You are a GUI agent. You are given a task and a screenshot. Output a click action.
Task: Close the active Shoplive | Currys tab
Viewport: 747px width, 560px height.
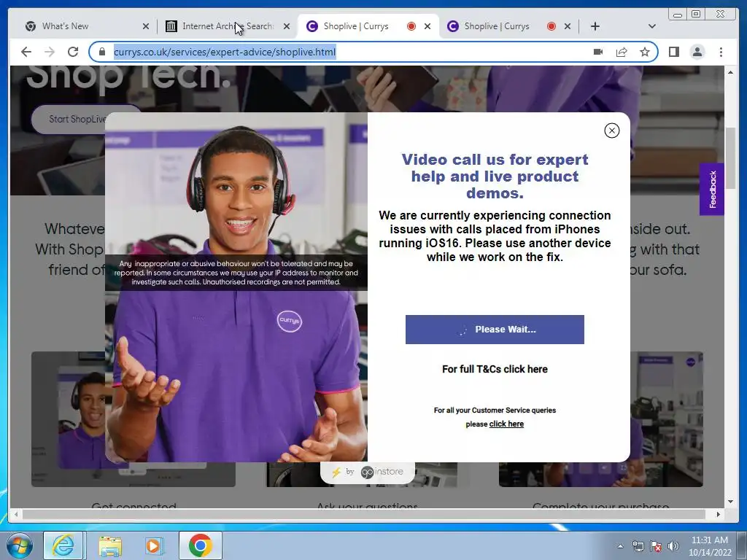427,27
